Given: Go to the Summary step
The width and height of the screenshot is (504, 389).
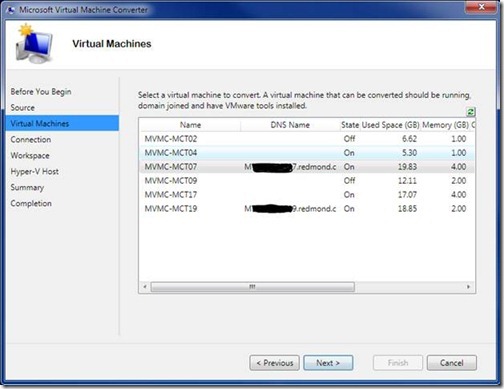Looking at the screenshot, I should point(27,187).
